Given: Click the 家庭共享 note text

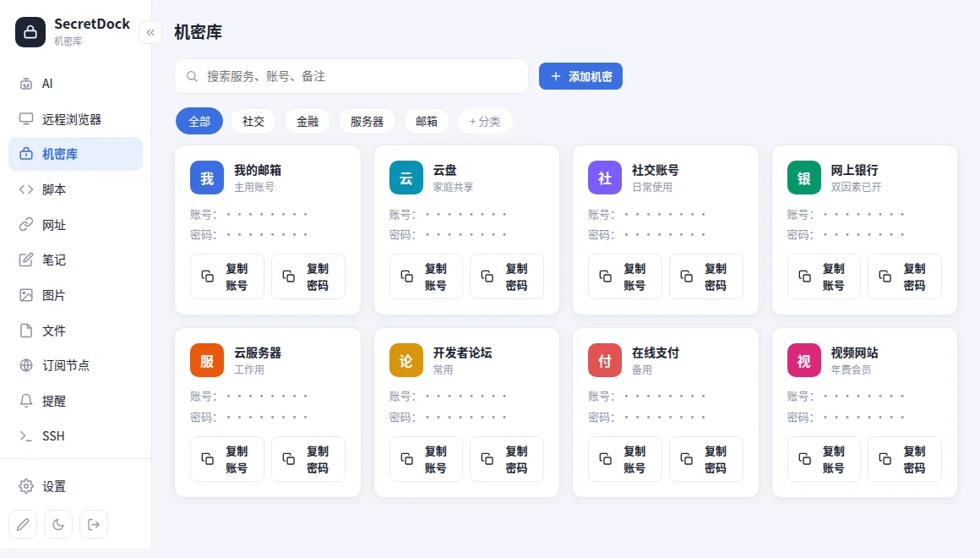Looking at the screenshot, I should [x=453, y=187].
